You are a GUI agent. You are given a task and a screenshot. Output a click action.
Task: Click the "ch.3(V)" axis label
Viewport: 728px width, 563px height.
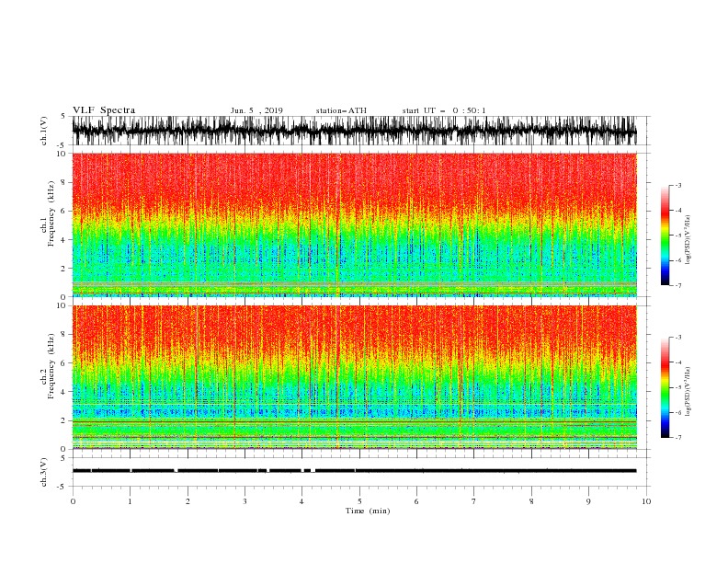[x=44, y=472]
